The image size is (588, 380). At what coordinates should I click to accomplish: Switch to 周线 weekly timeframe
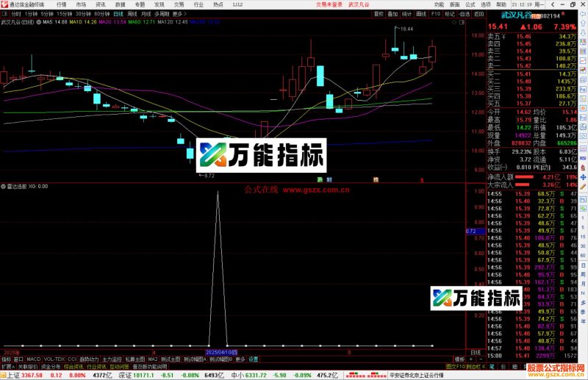click(x=132, y=14)
